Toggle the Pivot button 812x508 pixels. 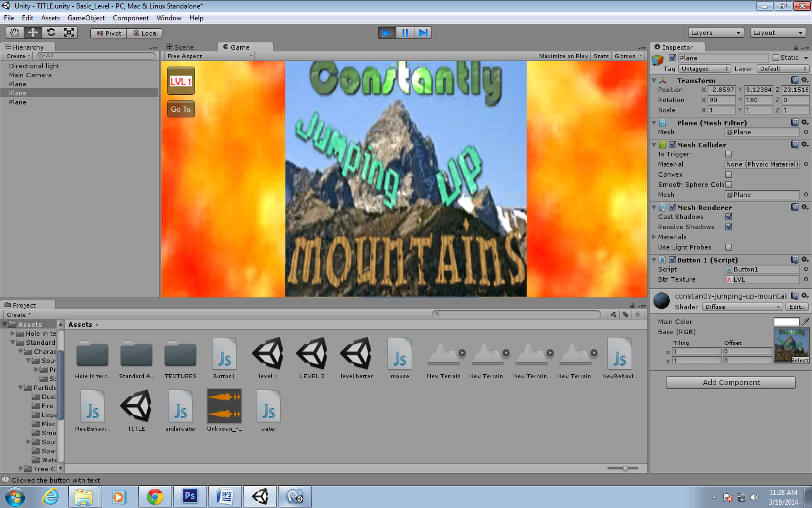pyautogui.click(x=109, y=33)
